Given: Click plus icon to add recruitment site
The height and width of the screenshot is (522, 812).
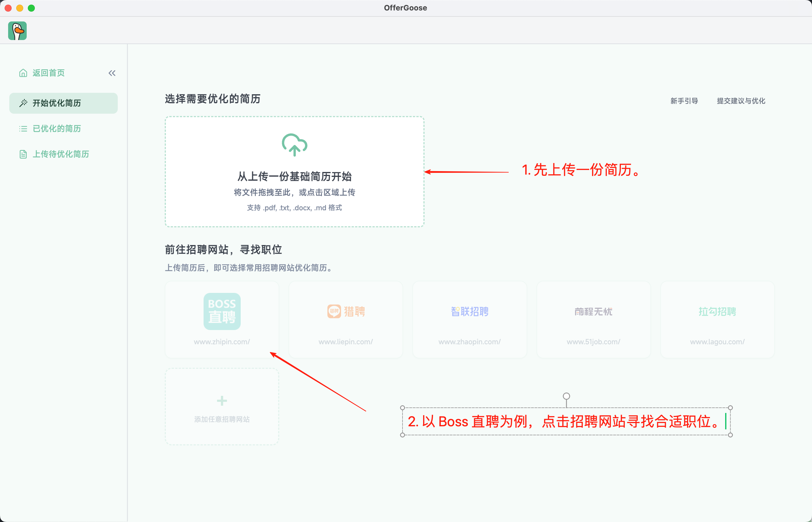Looking at the screenshot, I should [x=222, y=401].
